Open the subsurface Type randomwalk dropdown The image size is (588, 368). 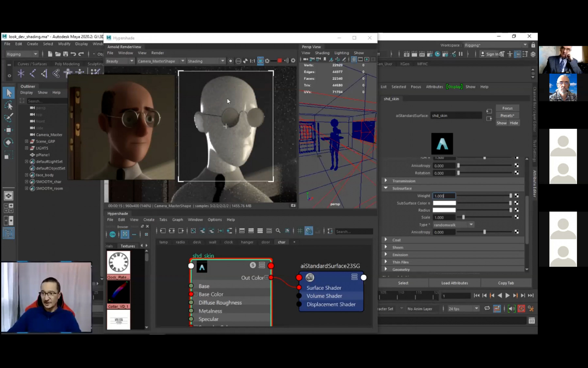coord(453,225)
